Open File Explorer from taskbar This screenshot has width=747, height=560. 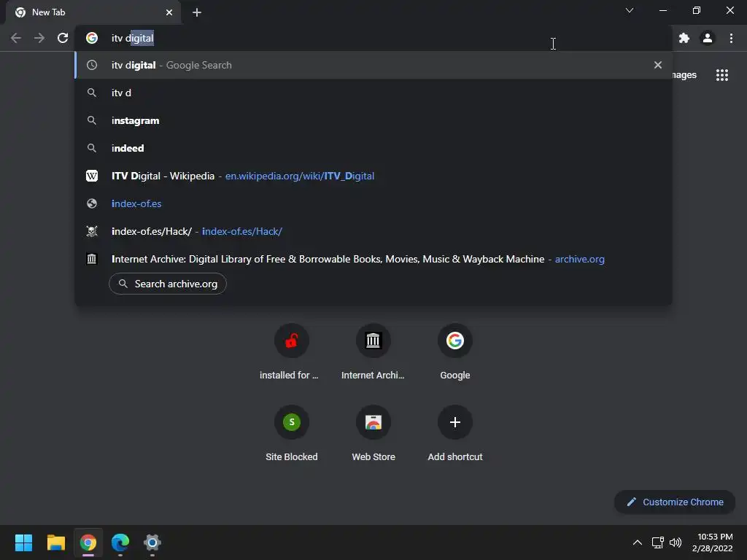point(55,542)
